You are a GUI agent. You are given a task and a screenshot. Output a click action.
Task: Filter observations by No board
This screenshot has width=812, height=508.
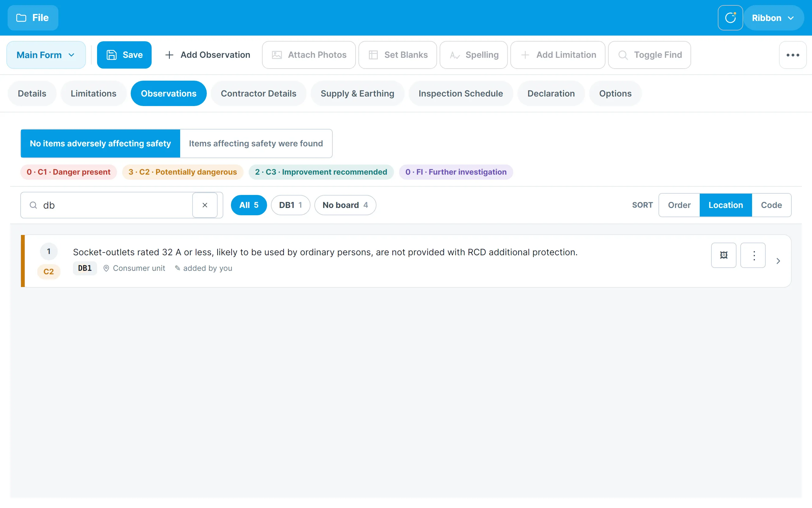[345, 205]
